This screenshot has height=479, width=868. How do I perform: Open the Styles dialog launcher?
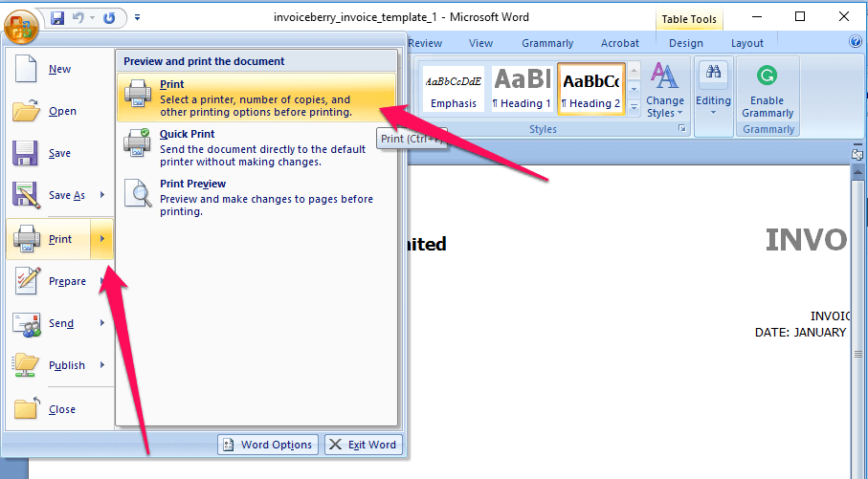(682, 128)
